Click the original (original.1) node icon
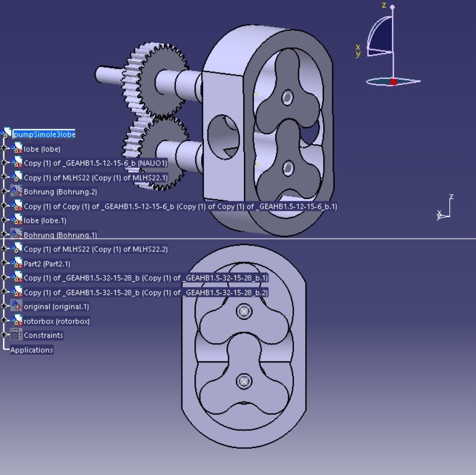This screenshot has height=475, width=476. click(x=17, y=305)
